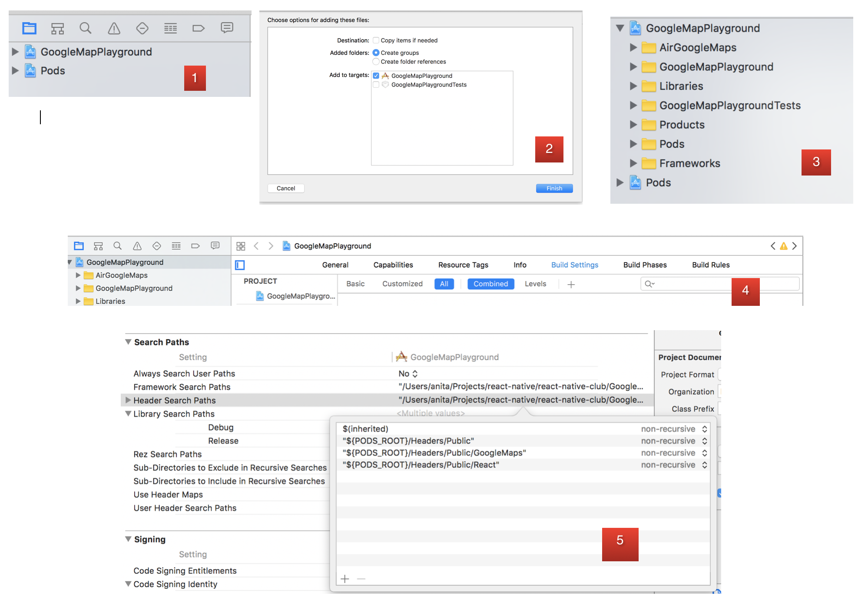Image resolution: width=868 pixels, height=603 pixels.
Task: Click the Finish button
Action: pyautogui.click(x=554, y=188)
